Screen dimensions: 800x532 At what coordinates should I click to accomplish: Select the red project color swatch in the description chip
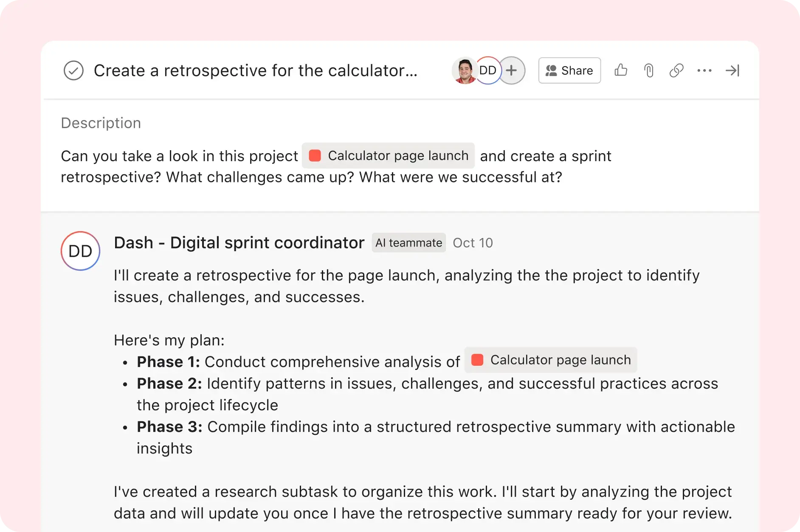(x=315, y=156)
